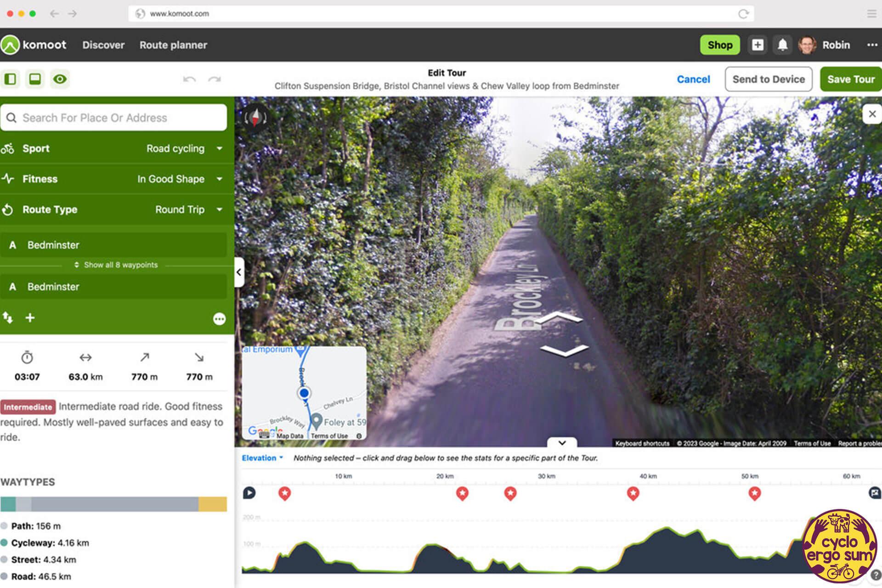882x588 pixels.
Task: Click the duration stopwatch icon
Action: (27, 357)
